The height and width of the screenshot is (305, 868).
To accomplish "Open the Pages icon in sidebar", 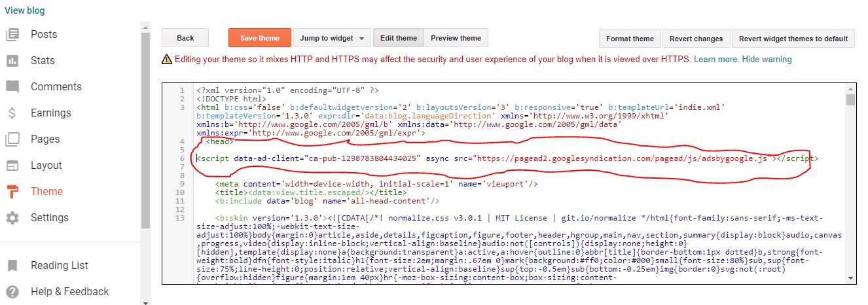I will coord(12,139).
